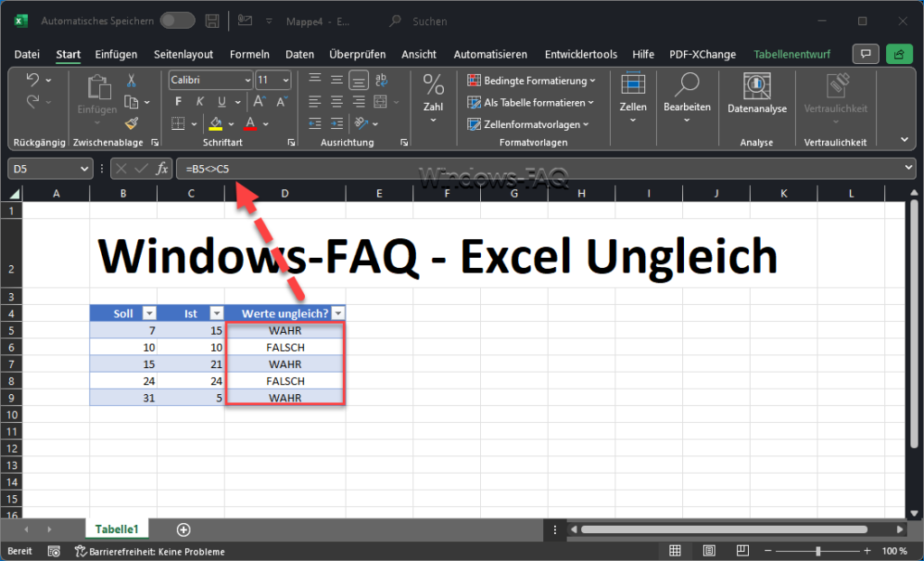The width and height of the screenshot is (924, 561).
Task: Apply red font color A
Action: [251, 124]
